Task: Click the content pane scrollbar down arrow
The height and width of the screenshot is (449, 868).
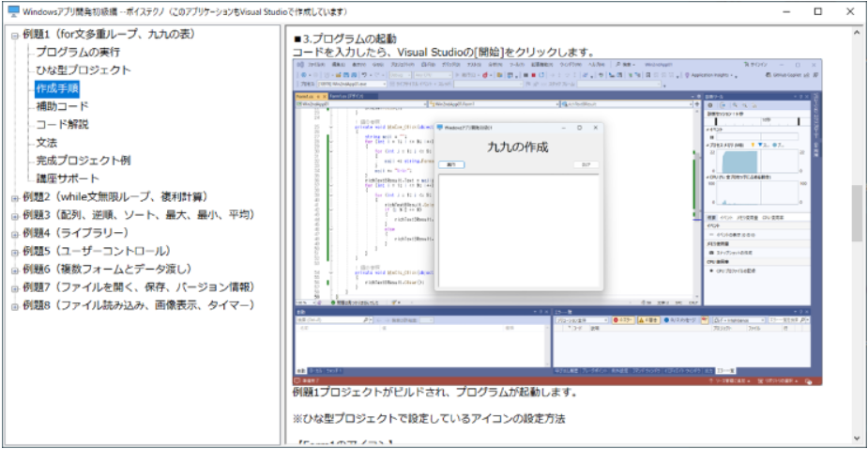Action: pyautogui.click(x=857, y=438)
